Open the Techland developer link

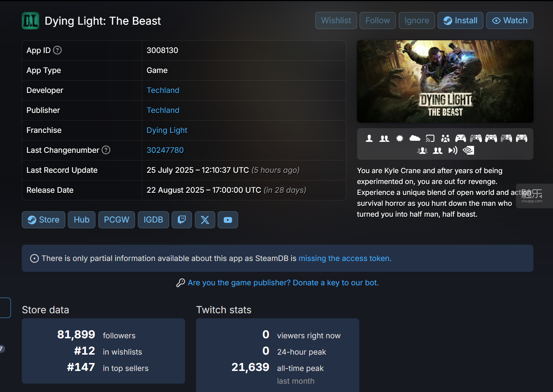pyautogui.click(x=163, y=90)
